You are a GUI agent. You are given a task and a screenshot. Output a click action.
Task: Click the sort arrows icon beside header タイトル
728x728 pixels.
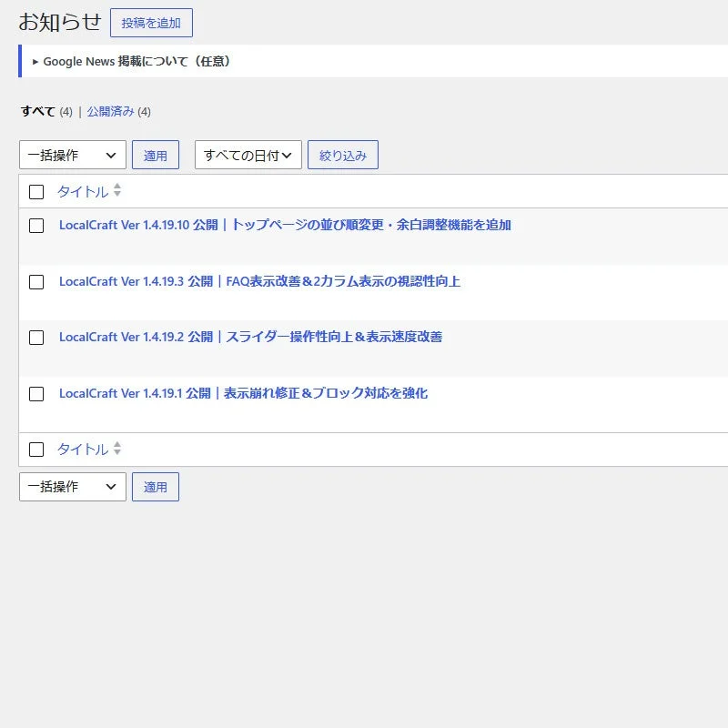[x=117, y=190]
